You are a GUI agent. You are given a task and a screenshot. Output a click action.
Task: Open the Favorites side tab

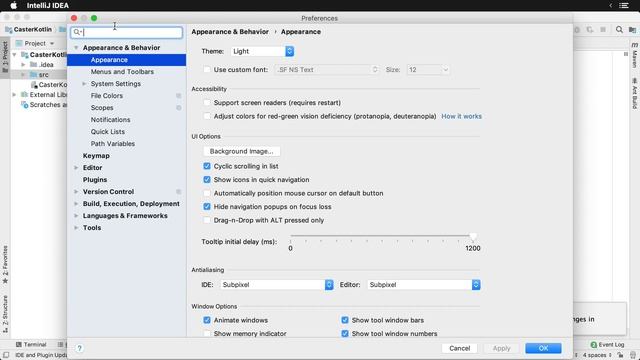tap(5, 264)
